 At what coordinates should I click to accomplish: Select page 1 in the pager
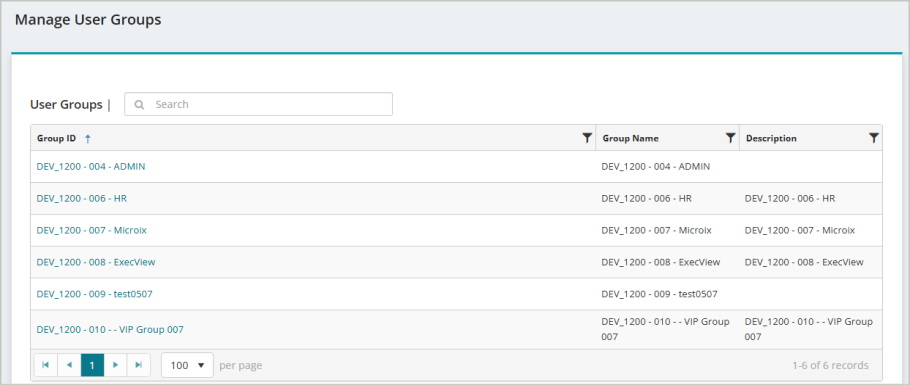[92, 365]
